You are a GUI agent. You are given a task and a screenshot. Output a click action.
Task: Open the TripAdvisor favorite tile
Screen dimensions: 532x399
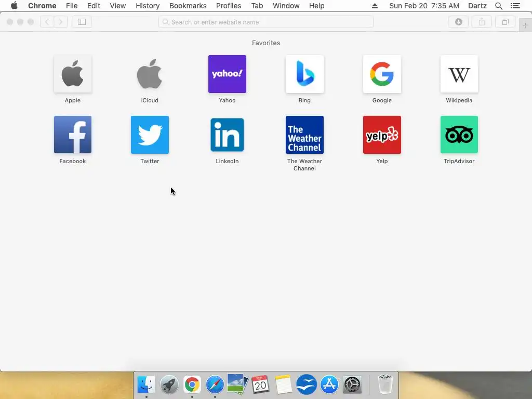459,135
